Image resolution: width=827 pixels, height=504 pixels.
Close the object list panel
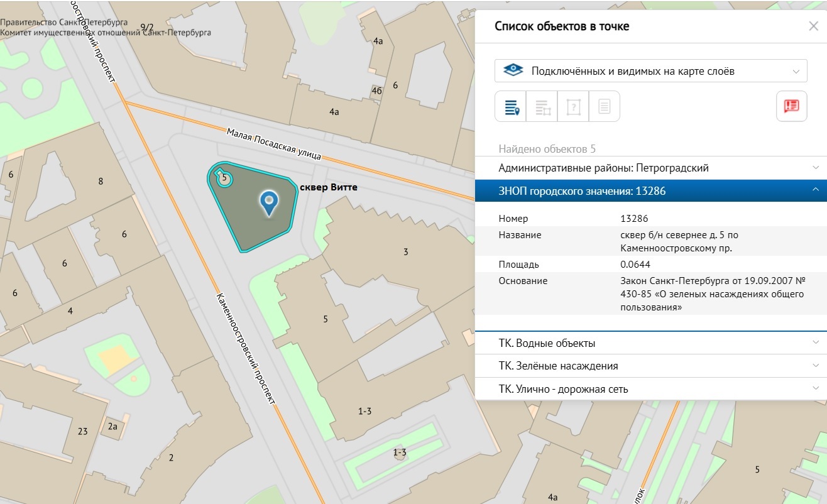coord(813,26)
